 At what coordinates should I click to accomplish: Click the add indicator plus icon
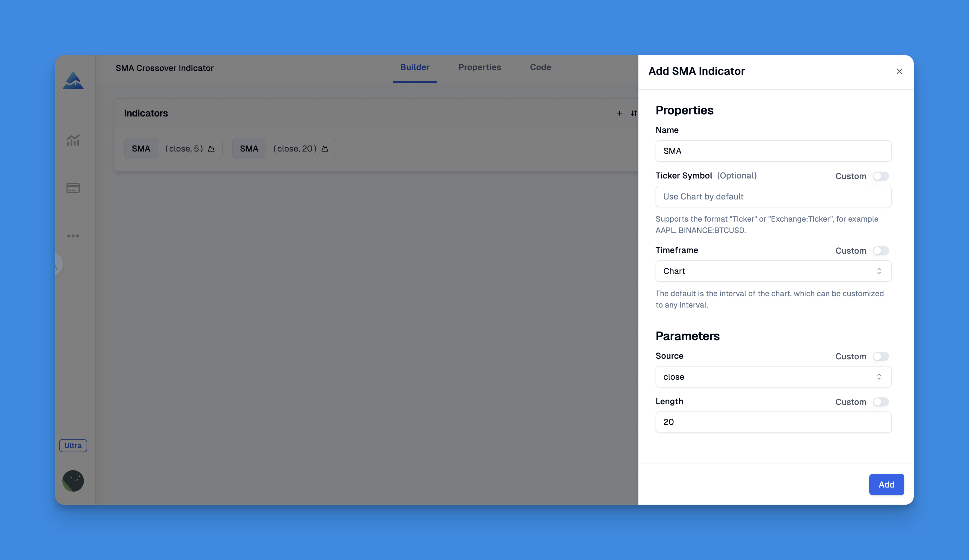coord(618,113)
